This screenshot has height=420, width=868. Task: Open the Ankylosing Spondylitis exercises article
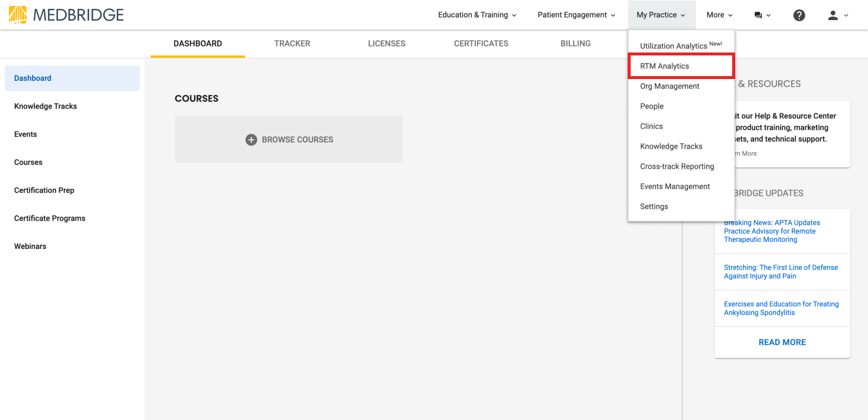[x=781, y=309]
